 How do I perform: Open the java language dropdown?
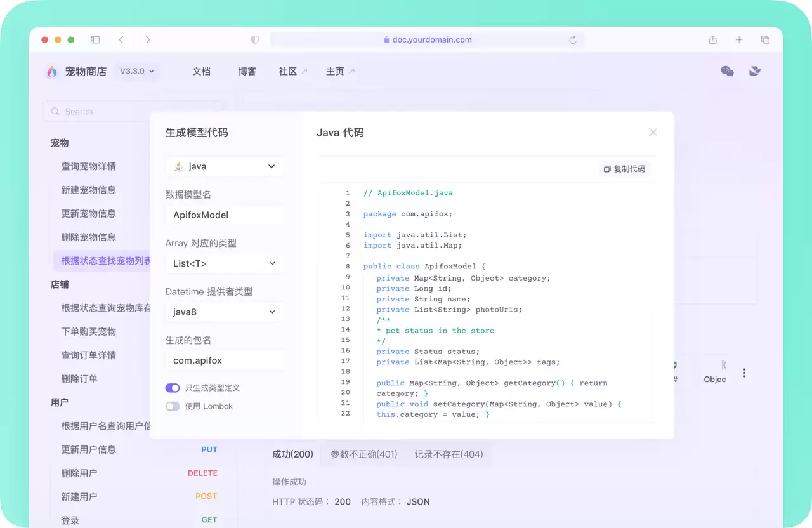[225, 166]
